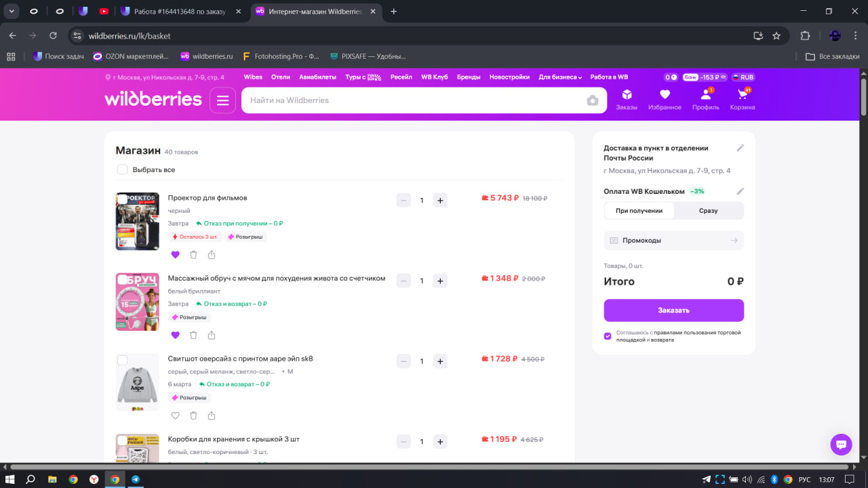Open Telegram in the taskbar
The image size is (868, 488).
[x=136, y=479]
